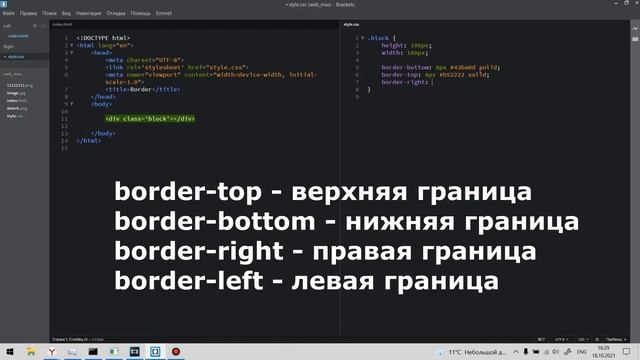Open CSS language mode dropdown

pos(583,339)
